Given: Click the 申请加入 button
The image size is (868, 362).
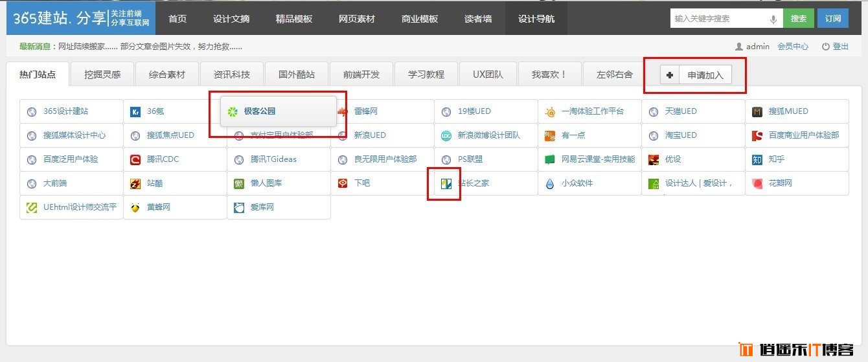Looking at the screenshot, I should coord(696,75).
